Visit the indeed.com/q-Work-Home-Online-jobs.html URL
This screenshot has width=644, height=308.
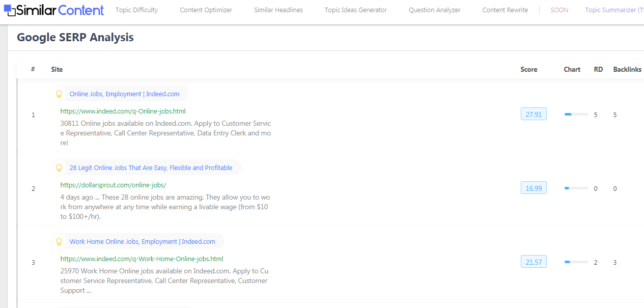142,259
